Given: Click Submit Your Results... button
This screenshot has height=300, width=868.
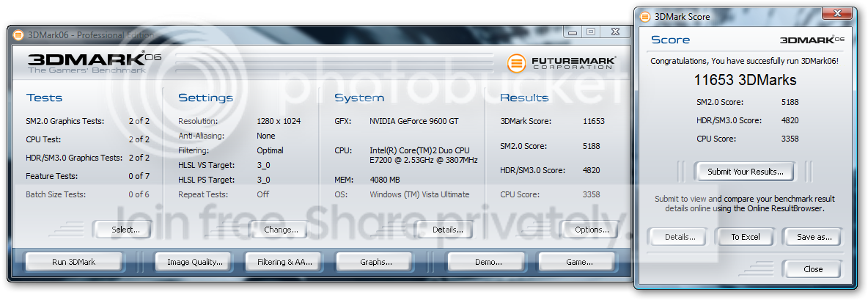Looking at the screenshot, I should pyautogui.click(x=745, y=172).
